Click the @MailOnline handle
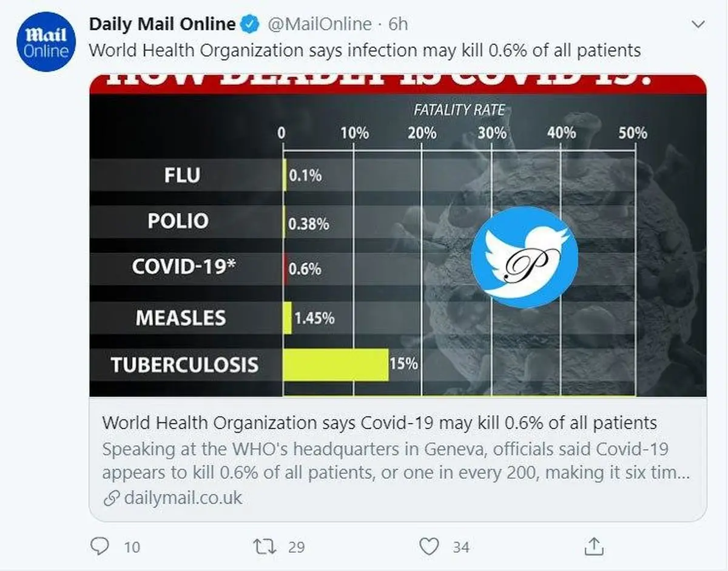728x571 pixels. click(319, 24)
